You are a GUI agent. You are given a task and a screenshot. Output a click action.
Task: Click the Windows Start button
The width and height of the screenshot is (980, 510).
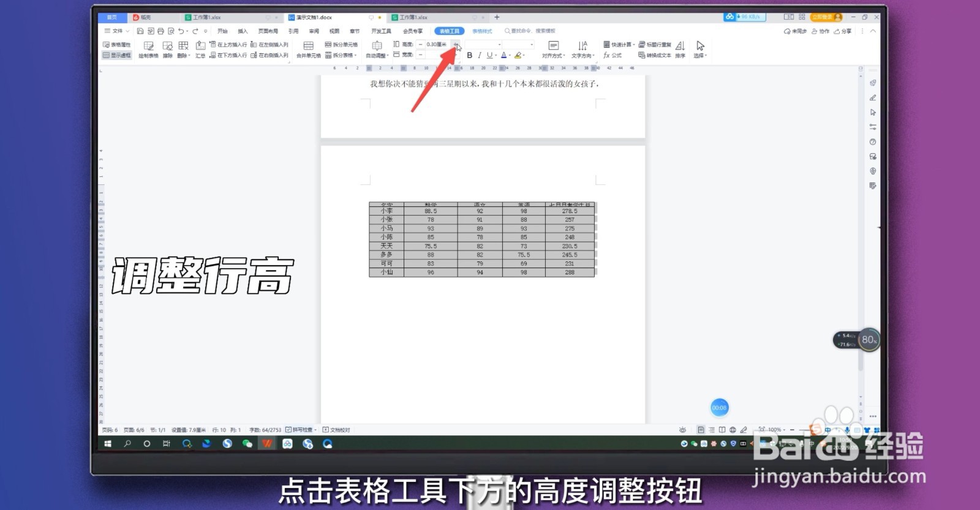coord(108,444)
